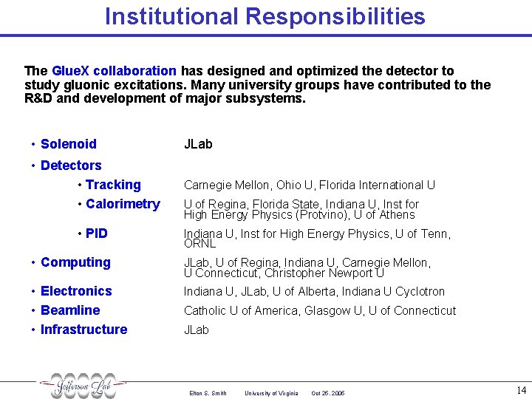The width and height of the screenshot is (532, 399).
Task: Click the blue GlueX collaboration text
Action: pos(114,71)
